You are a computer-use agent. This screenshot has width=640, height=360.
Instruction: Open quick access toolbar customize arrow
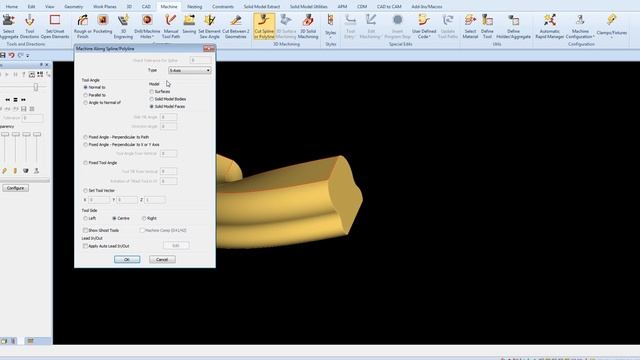[x=28, y=56]
